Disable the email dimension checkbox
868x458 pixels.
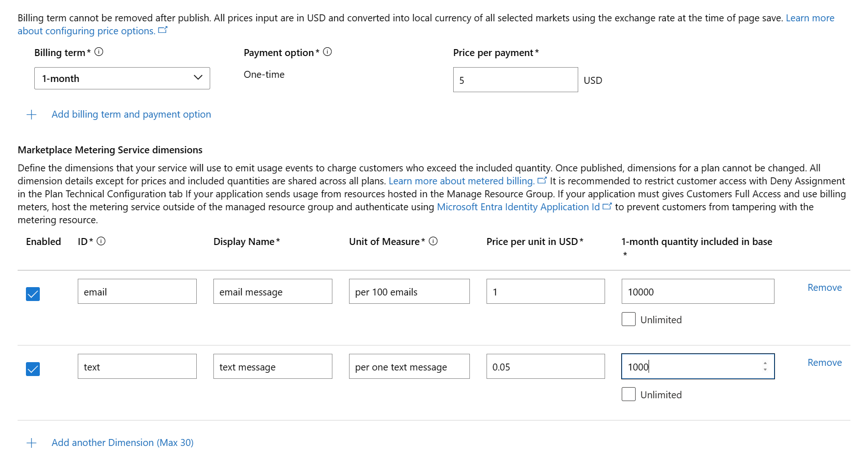33,294
